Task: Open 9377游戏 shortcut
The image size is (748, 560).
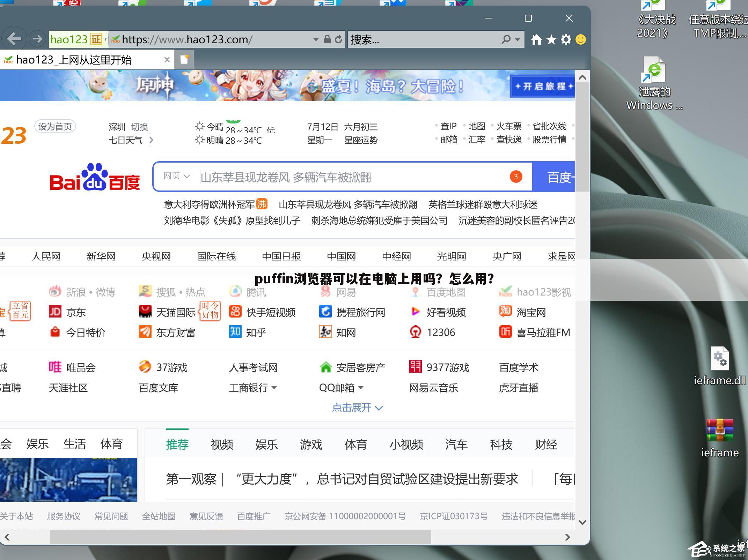Action: 439,367
